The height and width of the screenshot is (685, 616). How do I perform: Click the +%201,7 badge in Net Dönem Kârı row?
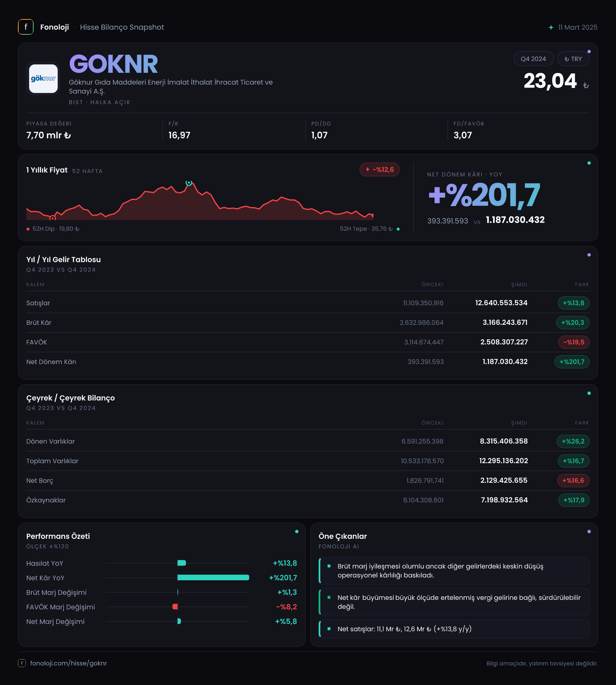tap(572, 362)
